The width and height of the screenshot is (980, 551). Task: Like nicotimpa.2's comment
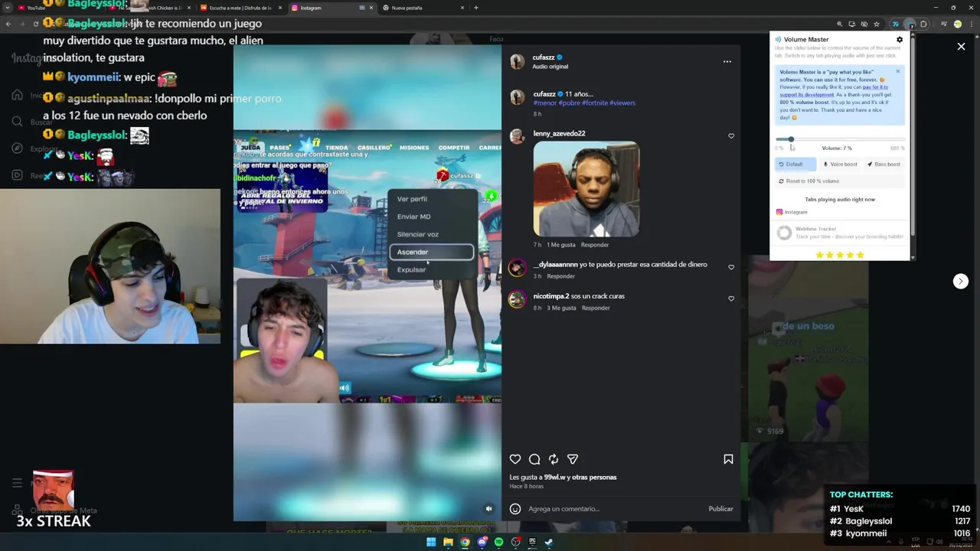click(731, 298)
